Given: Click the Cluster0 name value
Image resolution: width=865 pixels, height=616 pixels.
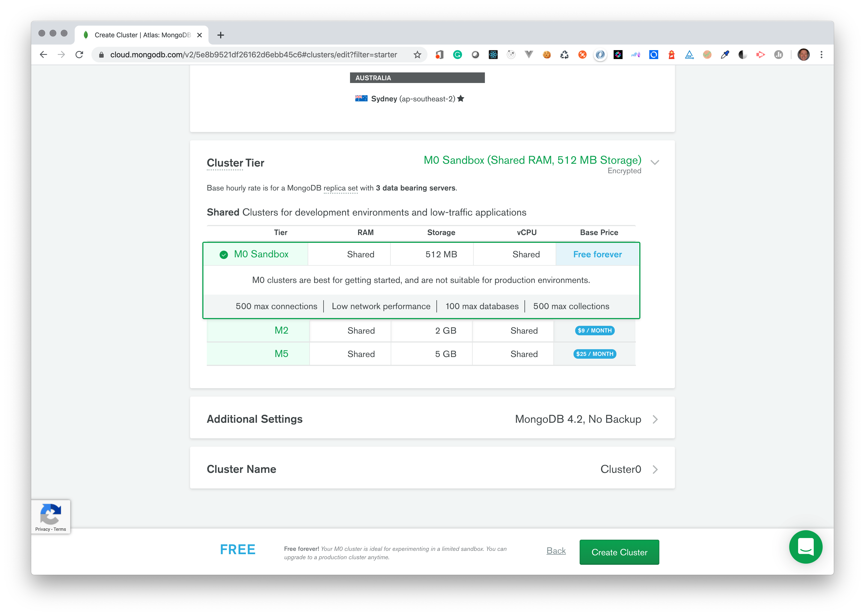Looking at the screenshot, I should point(621,469).
